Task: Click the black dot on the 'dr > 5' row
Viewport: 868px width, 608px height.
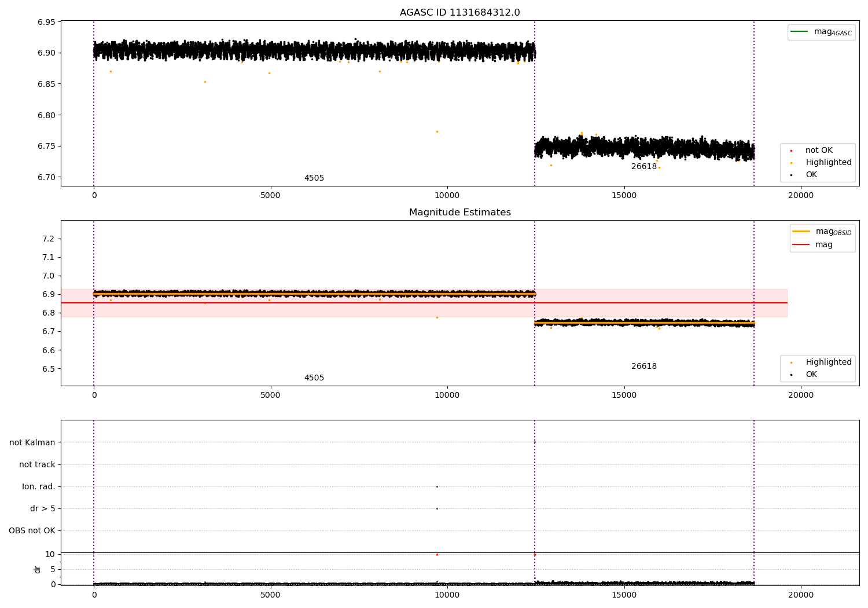Action: (437, 509)
